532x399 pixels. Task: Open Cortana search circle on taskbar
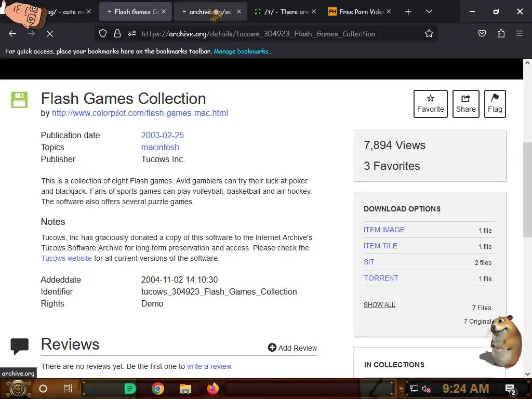[43, 389]
